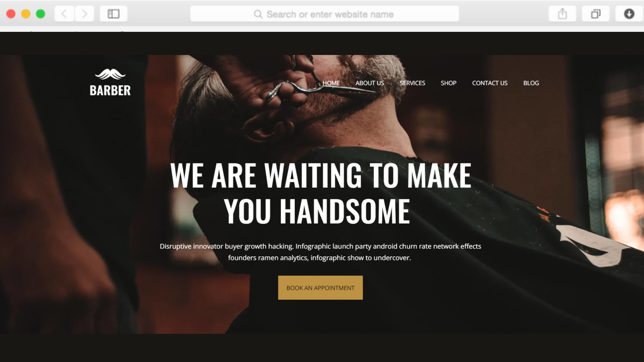Screen dimensions: 644x362
Task: Go to About Us page
Action: click(x=370, y=83)
